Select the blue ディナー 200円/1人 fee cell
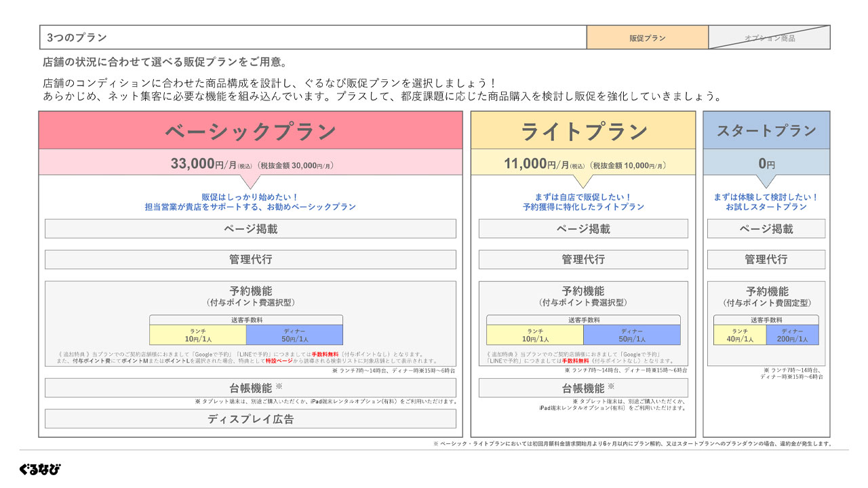This screenshot has height=488, width=868. click(x=792, y=335)
